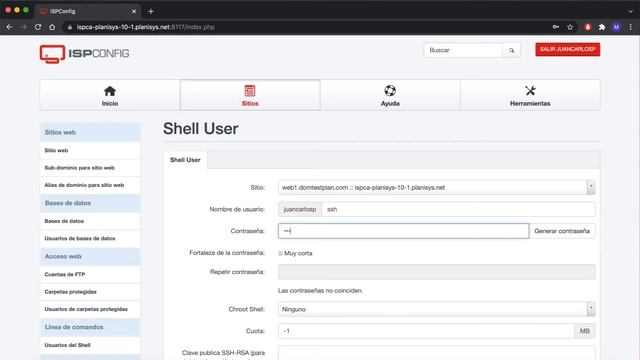The width and height of the screenshot is (640, 360).
Task: Go forward in browser history
Action: point(23,27)
